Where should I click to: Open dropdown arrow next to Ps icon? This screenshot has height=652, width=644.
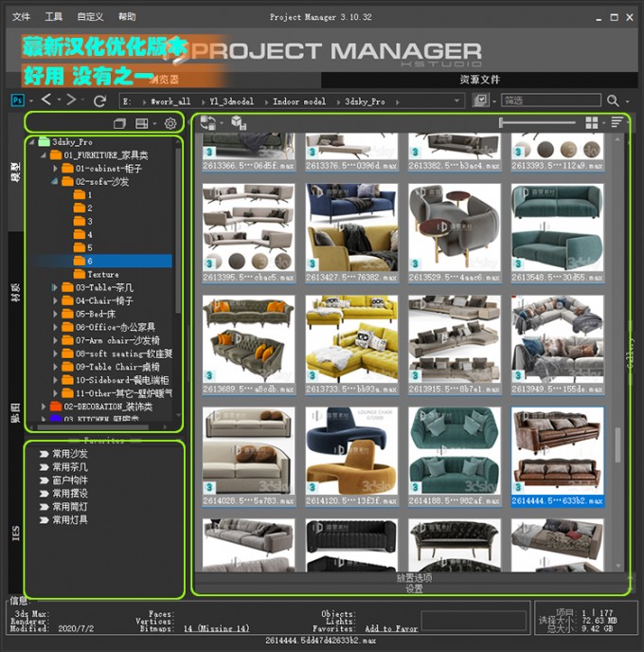30,100
